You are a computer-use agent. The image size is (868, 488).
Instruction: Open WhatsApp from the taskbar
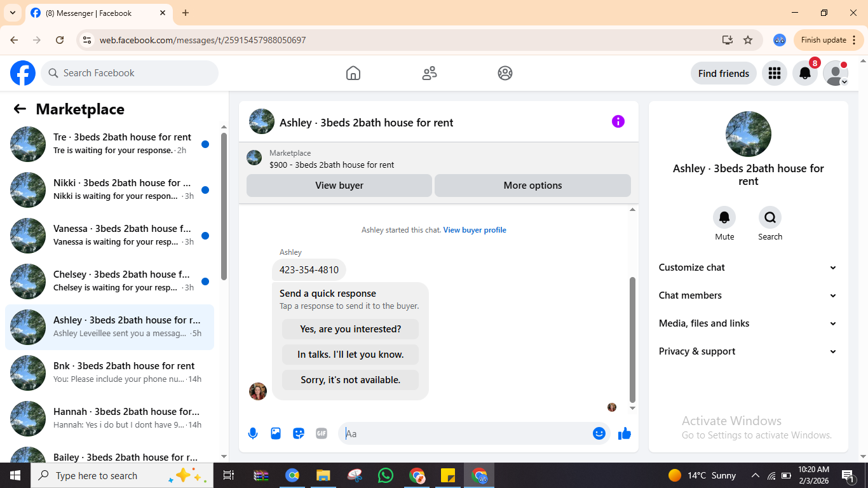pos(386,475)
